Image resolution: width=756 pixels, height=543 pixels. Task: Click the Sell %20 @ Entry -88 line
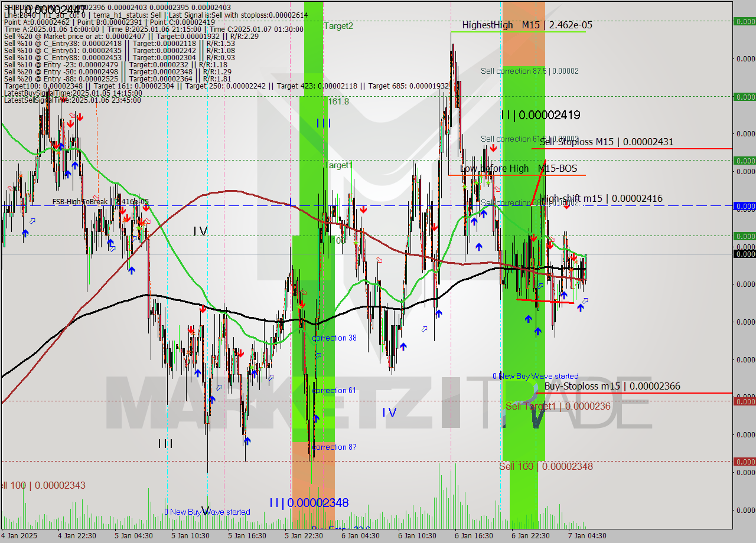(118, 79)
